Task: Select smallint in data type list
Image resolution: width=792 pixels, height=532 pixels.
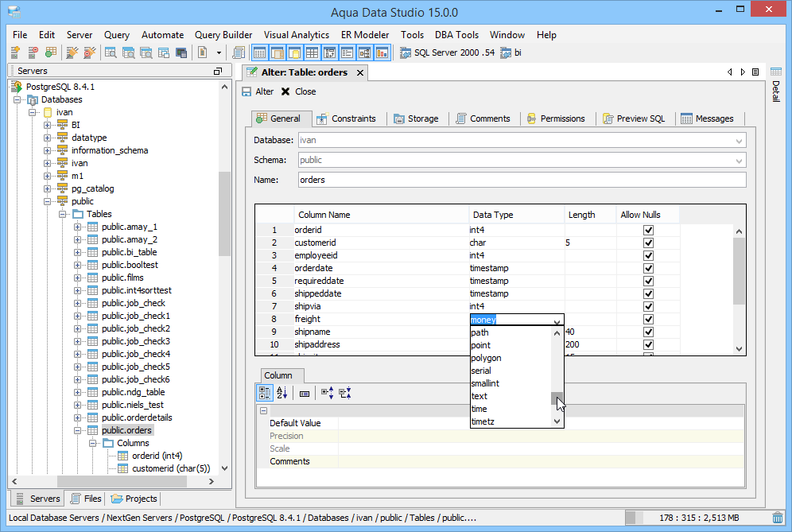Action: tap(511, 383)
